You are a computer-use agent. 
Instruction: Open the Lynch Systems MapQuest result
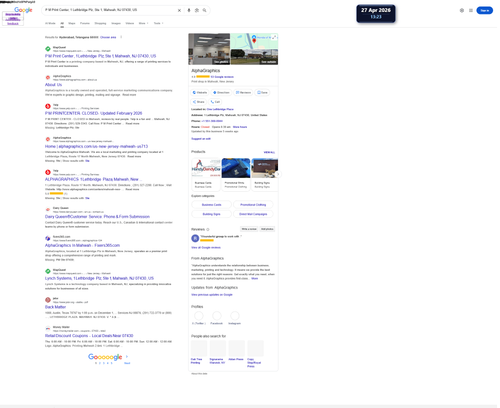point(99,278)
